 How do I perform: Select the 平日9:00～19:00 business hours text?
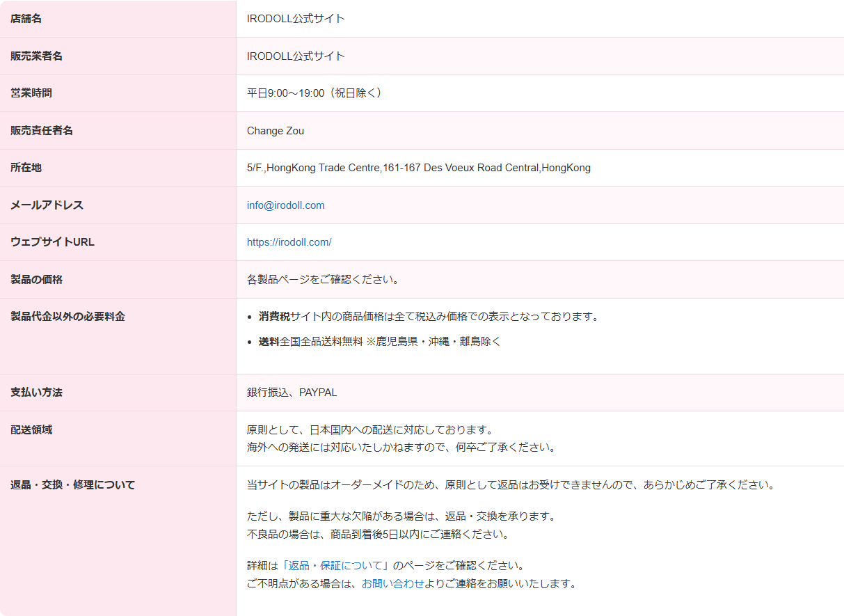[x=315, y=93]
